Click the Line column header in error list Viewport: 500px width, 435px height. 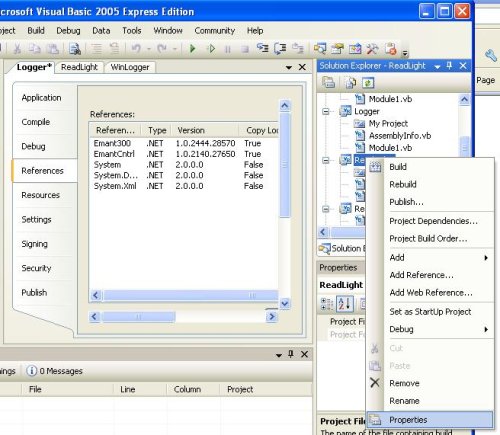(139, 389)
